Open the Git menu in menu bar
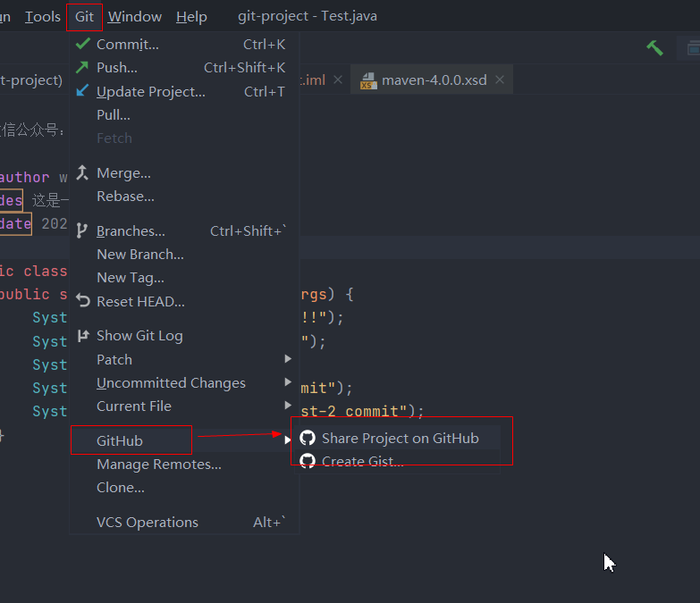Viewport: 700px width, 603px height. (x=84, y=17)
